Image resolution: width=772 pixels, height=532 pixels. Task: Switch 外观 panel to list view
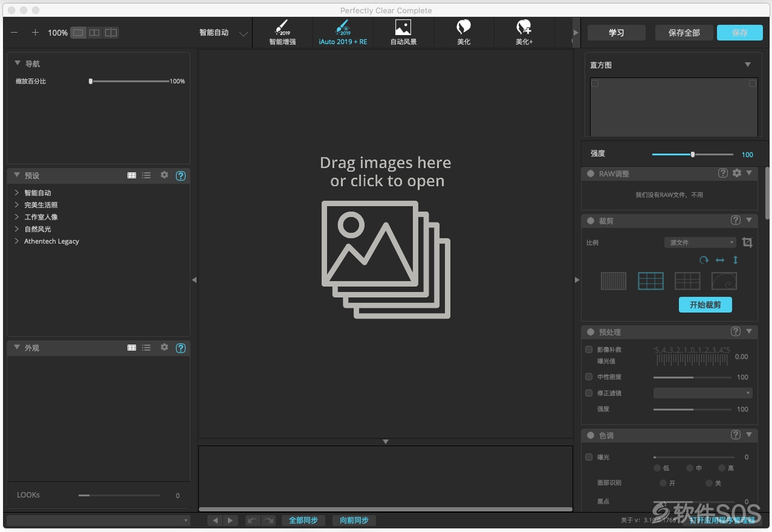coord(146,348)
